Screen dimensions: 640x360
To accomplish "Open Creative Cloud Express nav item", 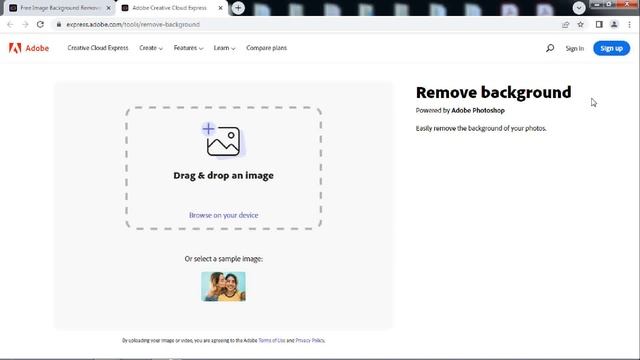I will click(98, 48).
